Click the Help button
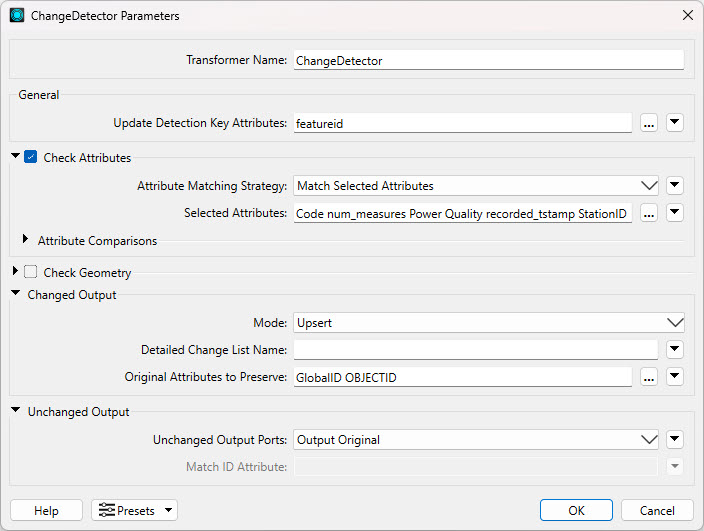The image size is (704, 531). pyautogui.click(x=46, y=510)
